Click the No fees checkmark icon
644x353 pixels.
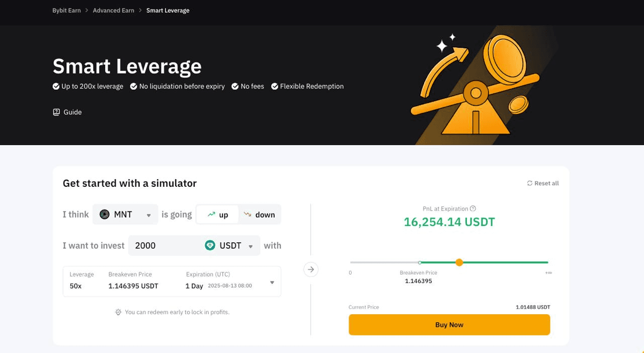pyautogui.click(x=235, y=86)
